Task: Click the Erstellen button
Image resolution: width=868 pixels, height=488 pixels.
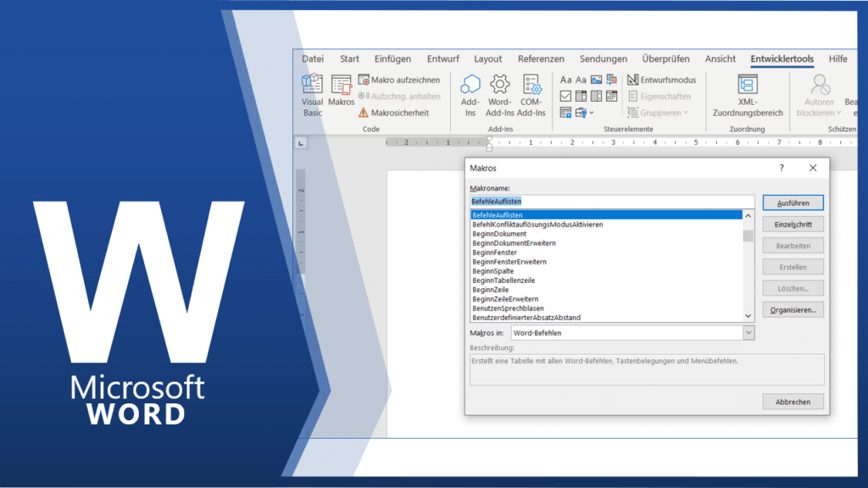Action: pyautogui.click(x=793, y=267)
